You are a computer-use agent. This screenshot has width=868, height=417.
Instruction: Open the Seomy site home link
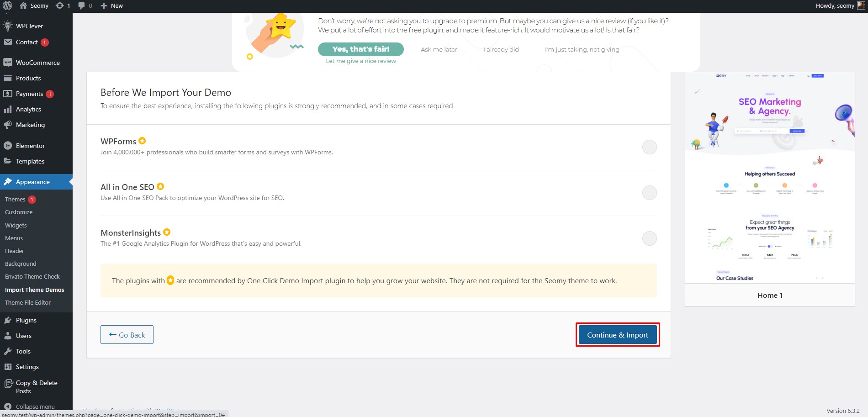(34, 5)
